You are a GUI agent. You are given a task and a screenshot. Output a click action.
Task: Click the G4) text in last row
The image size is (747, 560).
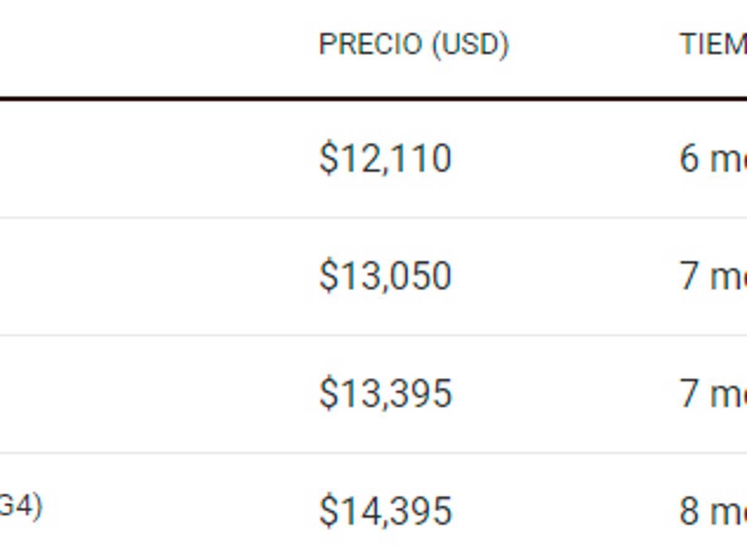[20, 508]
